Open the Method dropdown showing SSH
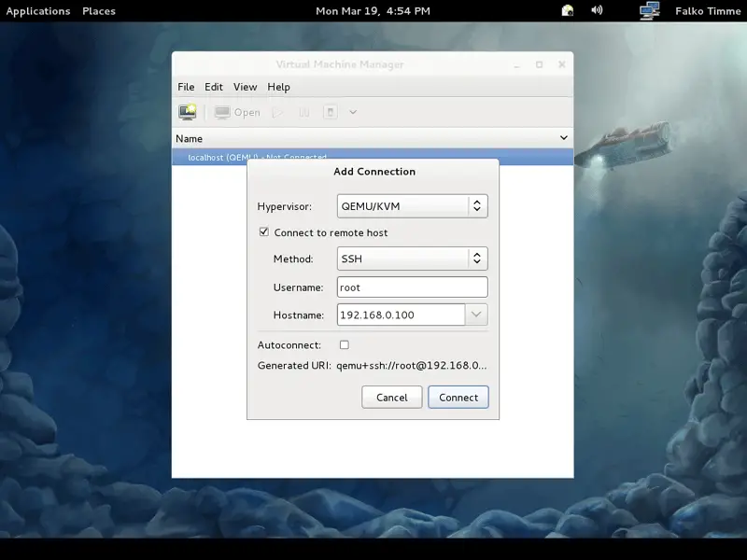 click(x=412, y=259)
